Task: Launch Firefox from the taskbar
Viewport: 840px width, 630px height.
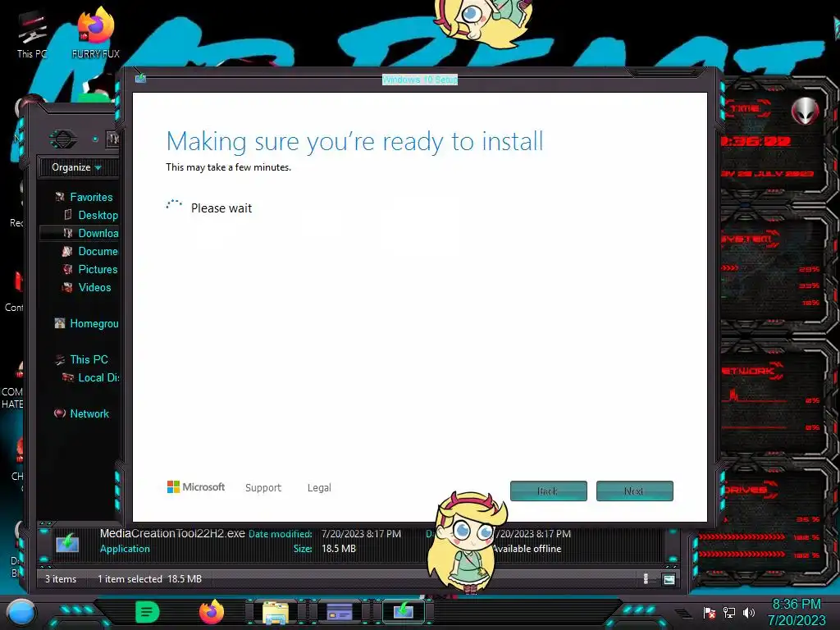Action: (212, 612)
